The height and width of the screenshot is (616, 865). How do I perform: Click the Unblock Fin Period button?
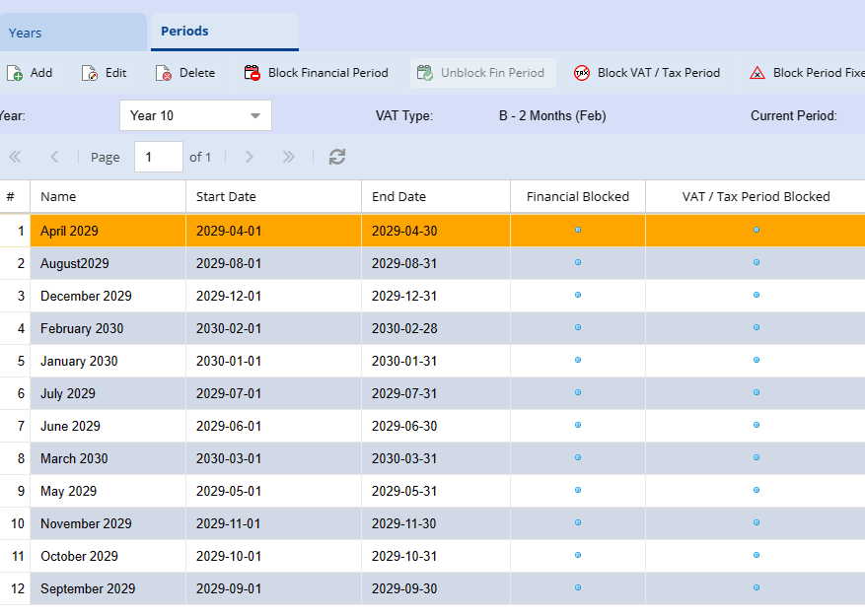tap(482, 73)
